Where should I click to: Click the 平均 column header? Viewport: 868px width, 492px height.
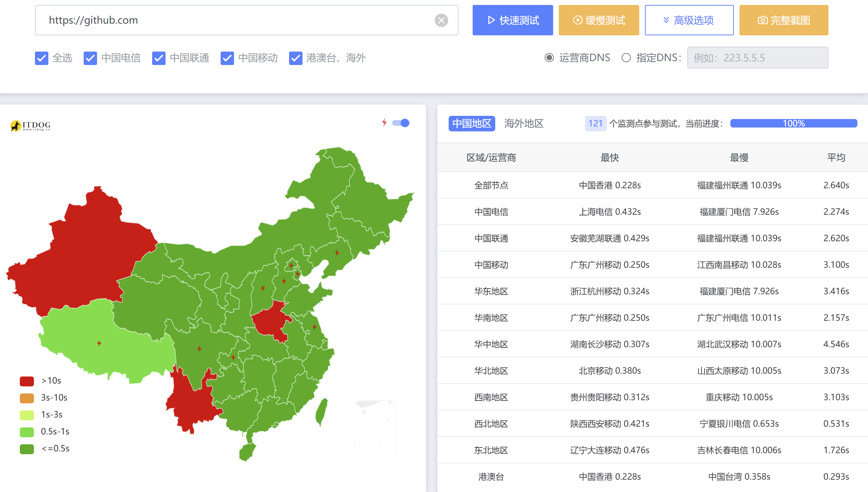[836, 158]
